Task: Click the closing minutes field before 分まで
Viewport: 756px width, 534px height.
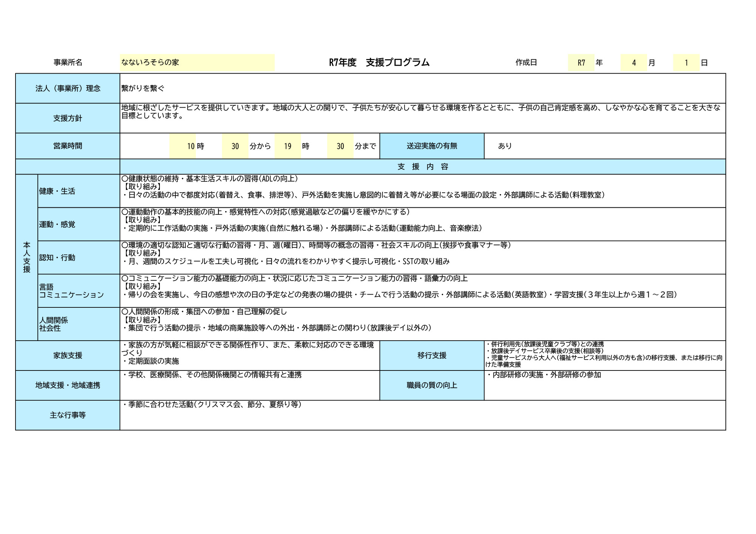Action: [340, 146]
